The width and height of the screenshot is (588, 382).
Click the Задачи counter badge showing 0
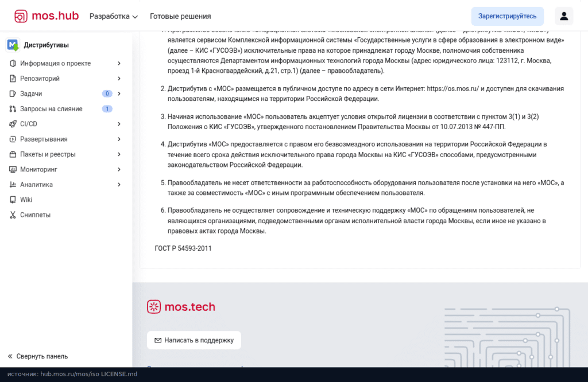click(x=107, y=93)
